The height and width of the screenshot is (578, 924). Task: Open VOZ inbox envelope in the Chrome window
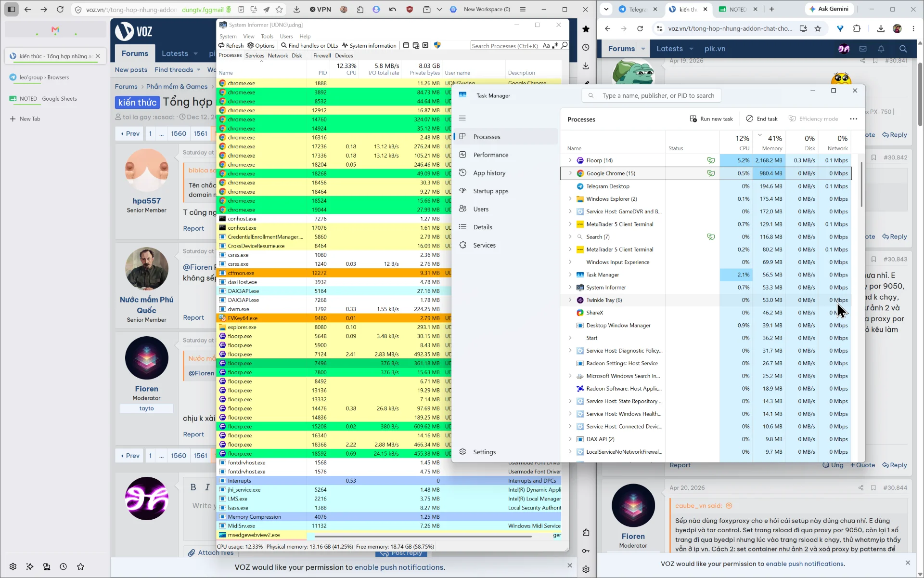coord(863,49)
